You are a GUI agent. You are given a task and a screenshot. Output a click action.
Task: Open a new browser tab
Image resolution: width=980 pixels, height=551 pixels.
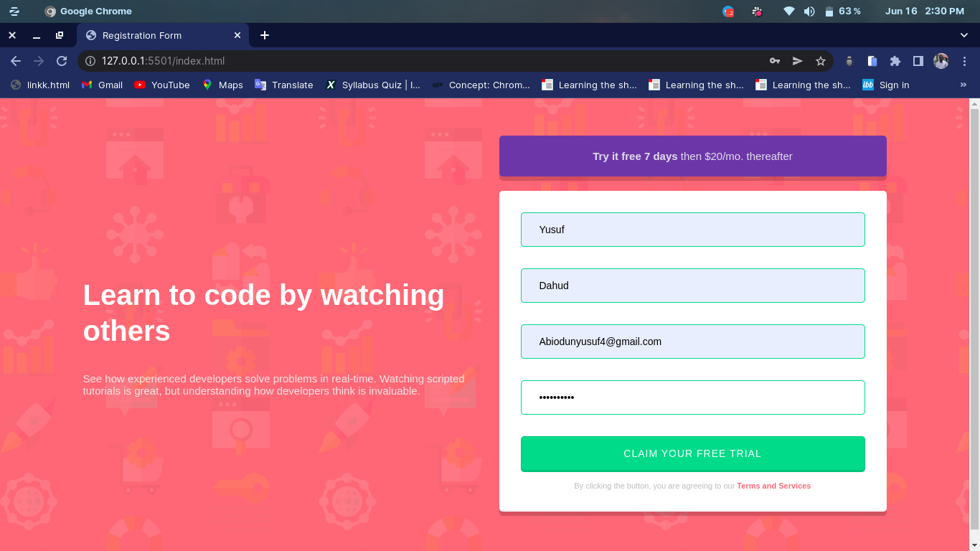pos(265,34)
